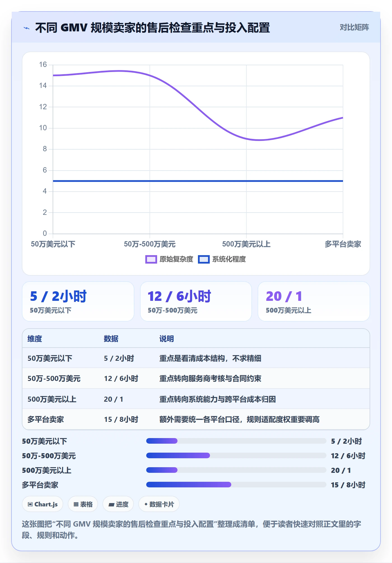Click the 数据 column header

[x=111, y=339]
